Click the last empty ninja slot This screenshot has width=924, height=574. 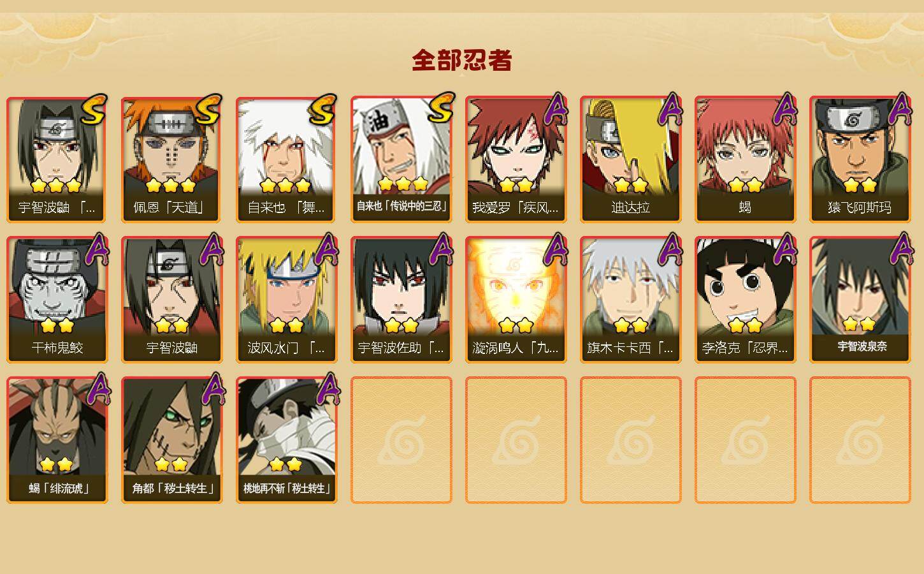click(x=860, y=440)
